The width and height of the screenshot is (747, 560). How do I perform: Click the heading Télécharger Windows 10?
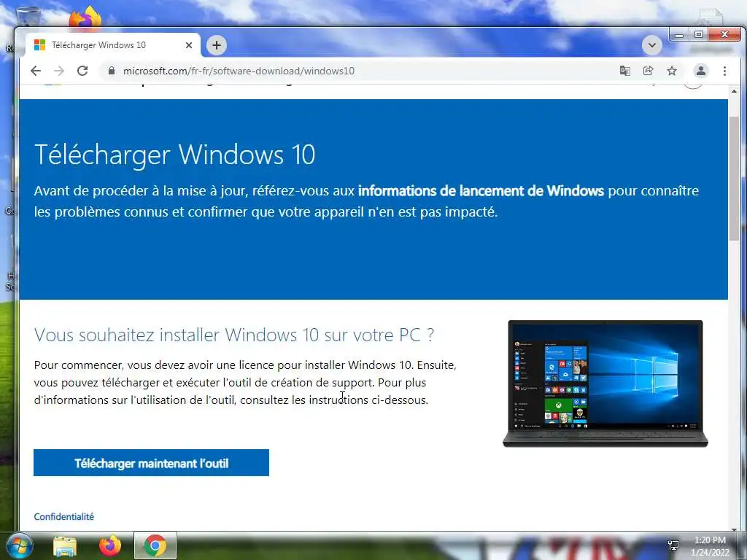click(x=175, y=155)
